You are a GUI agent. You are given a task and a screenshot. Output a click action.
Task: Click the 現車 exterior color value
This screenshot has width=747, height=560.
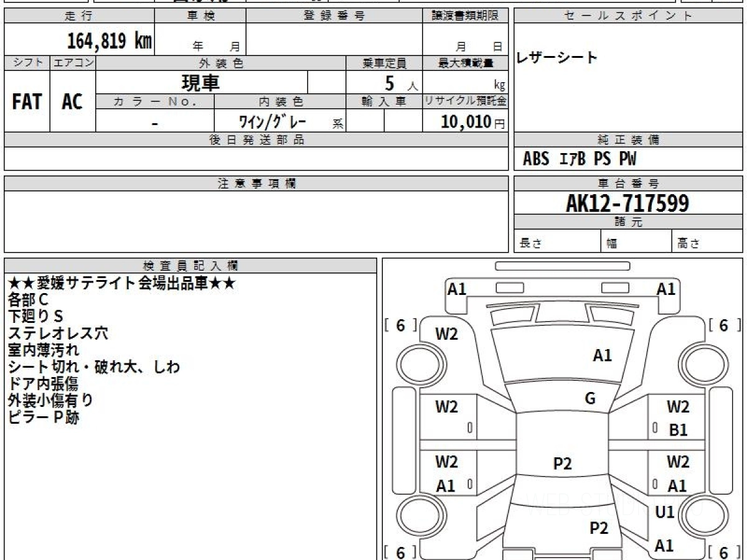point(200,82)
